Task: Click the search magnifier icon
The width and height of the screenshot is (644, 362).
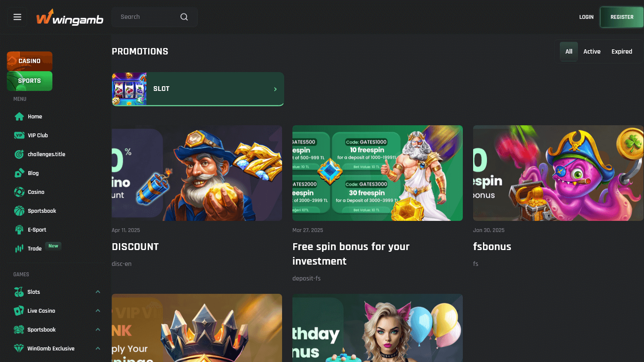Action: pyautogui.click(x=184, y=17)
